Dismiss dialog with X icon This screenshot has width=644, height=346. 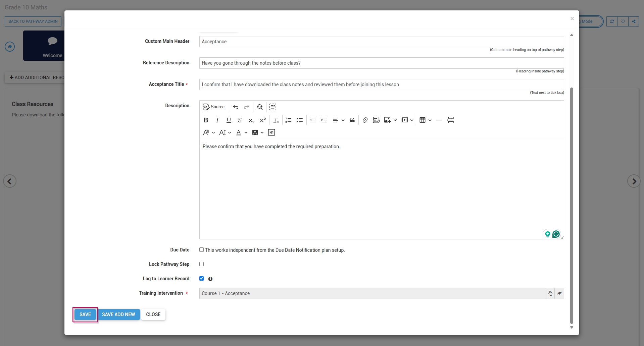click(x=572, y=18)
